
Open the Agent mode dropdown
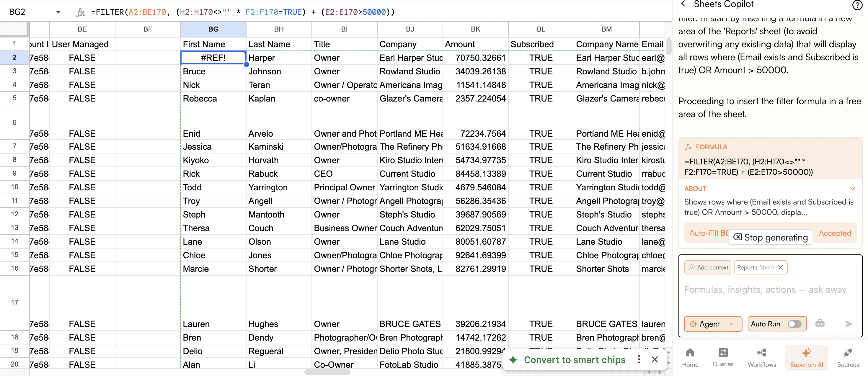point(713,324)
